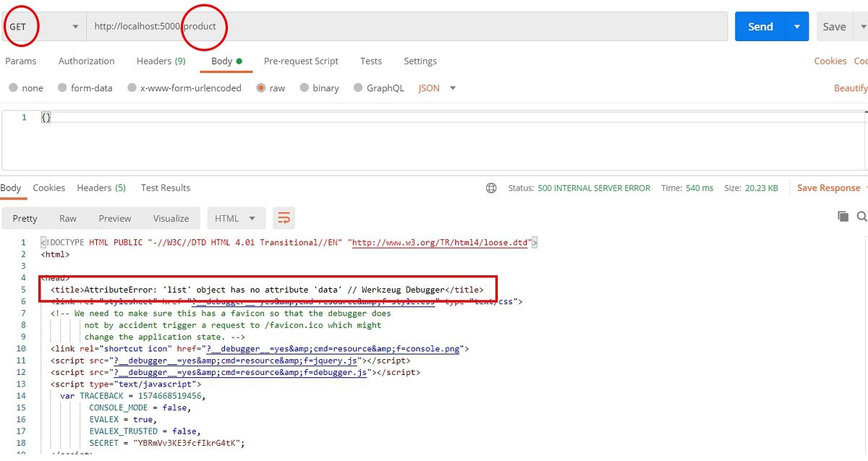This screenshot has width=868, height=461.
Task: Click the Save button
Action: [834, 27]
